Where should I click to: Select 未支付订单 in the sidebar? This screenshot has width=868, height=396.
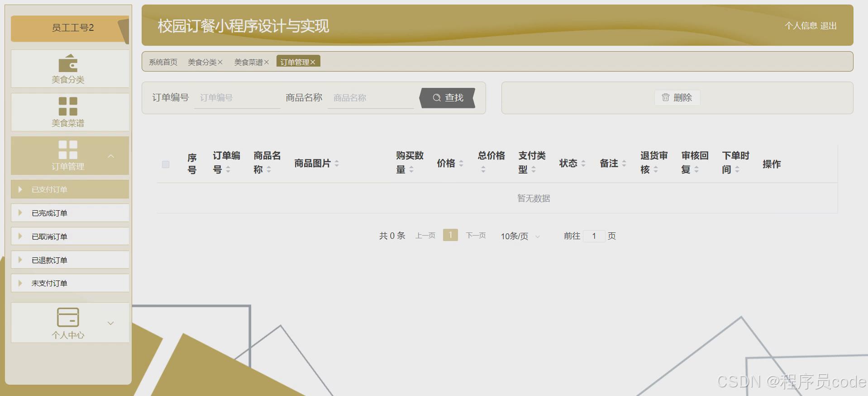(70, 283)
